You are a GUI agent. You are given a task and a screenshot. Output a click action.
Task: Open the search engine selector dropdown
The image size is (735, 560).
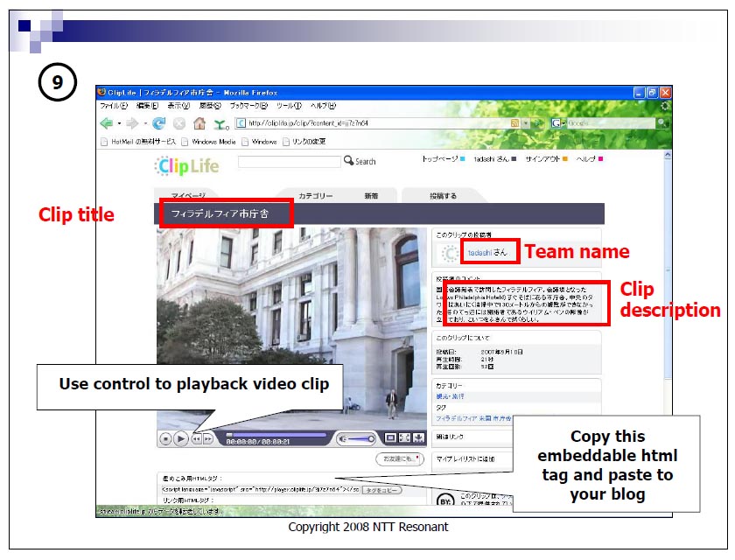coord(558,123)
